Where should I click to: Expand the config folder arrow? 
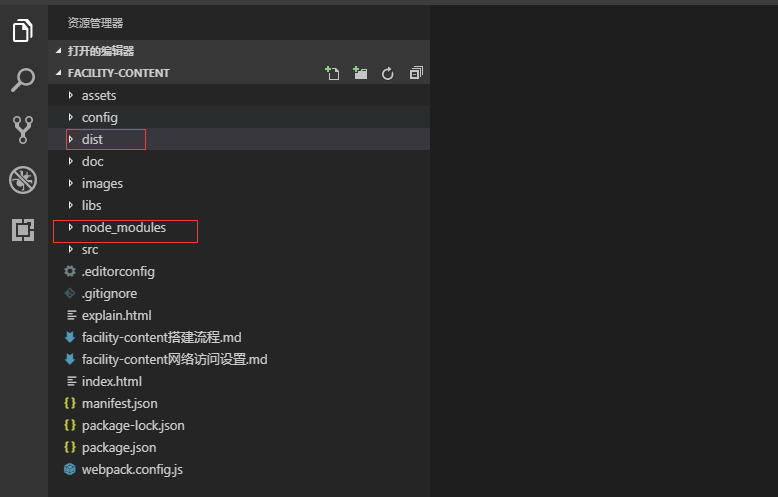click(x=70, y=117)
